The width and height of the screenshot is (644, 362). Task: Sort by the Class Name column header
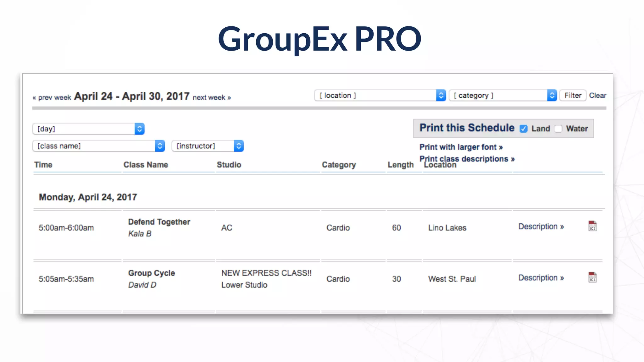(x=146, y=165)
